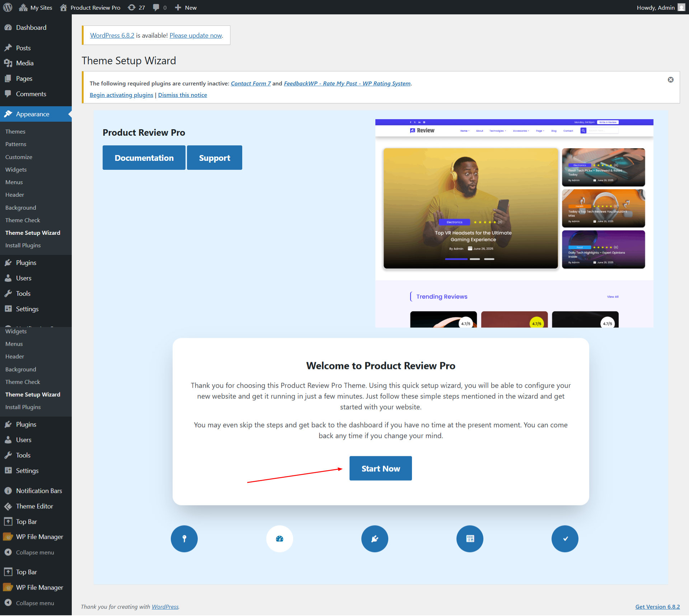This screenshot has width=689, height=616.
Task: Follow the WordPress 6.8.2 link
Action: click(x=112, y=36)
